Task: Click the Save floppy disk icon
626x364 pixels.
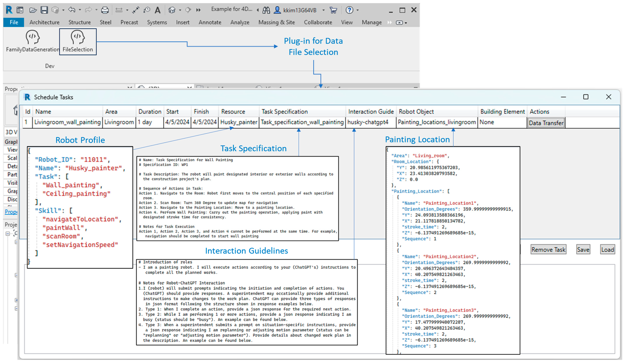Action: pos(44,10)
